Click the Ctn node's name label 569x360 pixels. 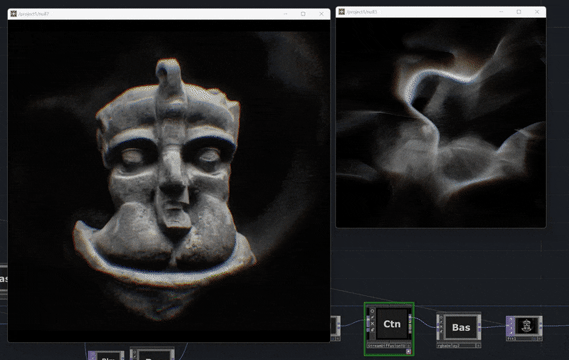coord(386,346)
